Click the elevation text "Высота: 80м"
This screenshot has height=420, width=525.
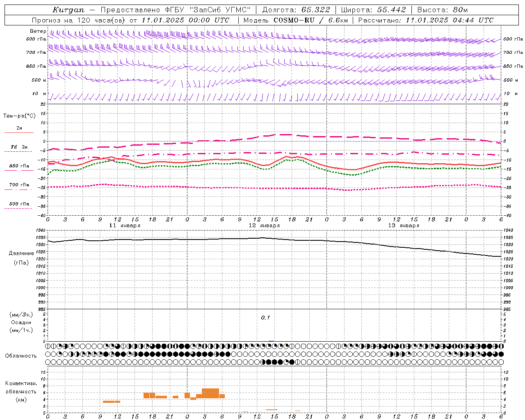443,10
